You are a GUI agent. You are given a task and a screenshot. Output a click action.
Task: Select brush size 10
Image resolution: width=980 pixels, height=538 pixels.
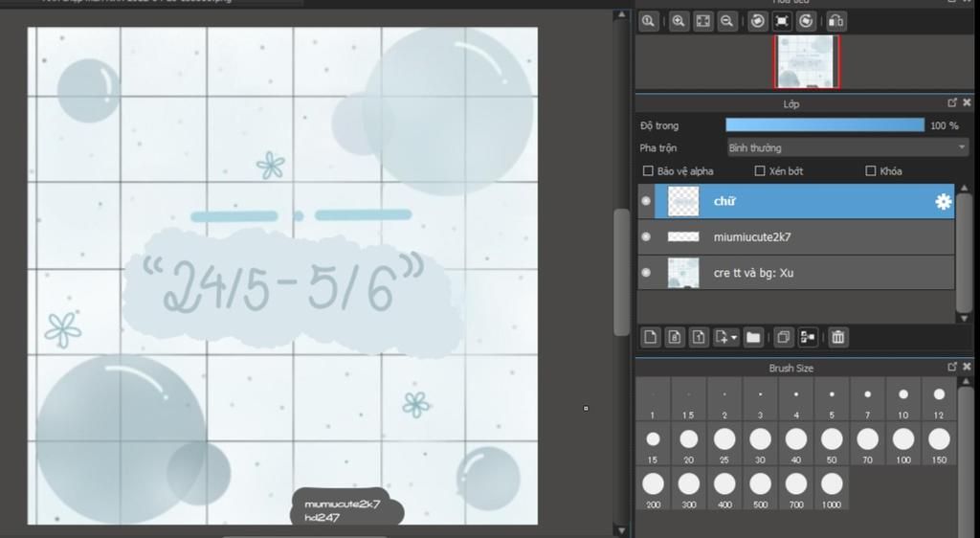[x=903, y=398]
